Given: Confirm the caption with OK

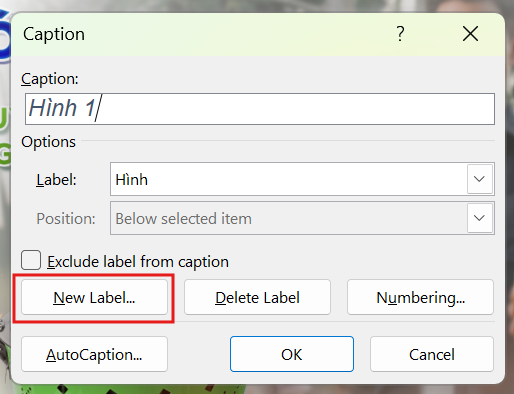Looking at the screenshot, I should point(292,354).
